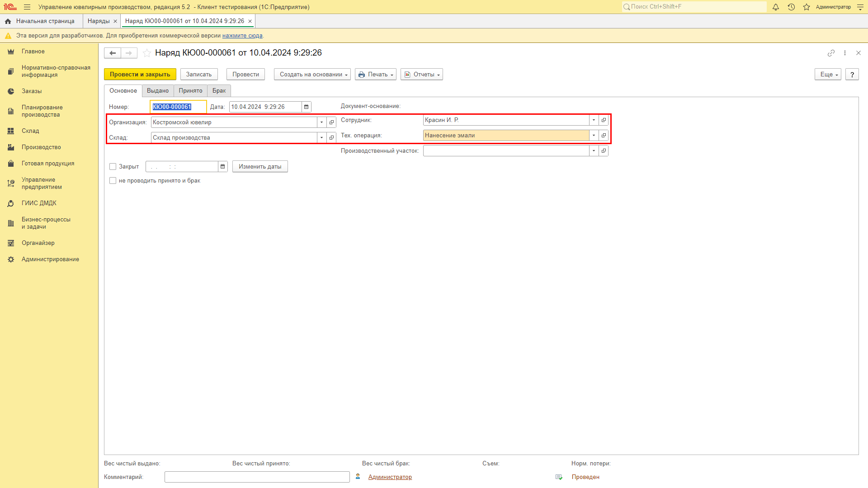Image resolution: width=868 pixels, height=488 pixels.
Task: Switch to the Основное tab
Action: pyautogui.click(x=123, y=91)
